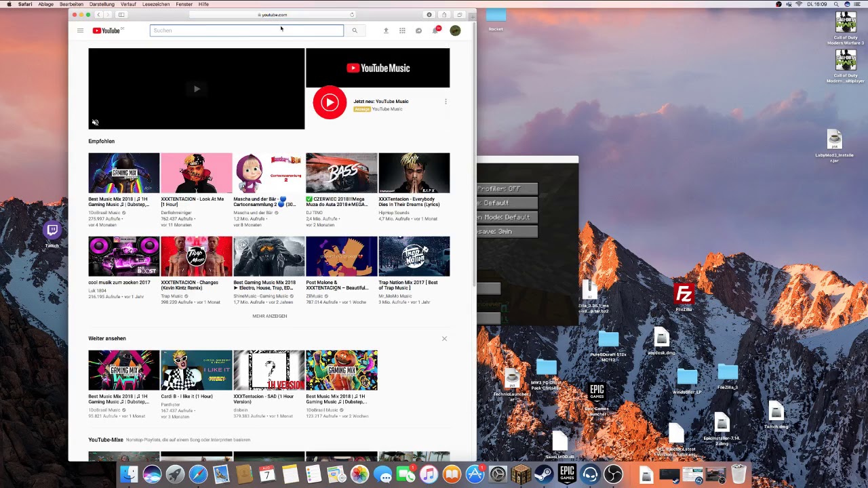Open the Ablage menu
This screenshot has height=488, width=868.
point(46,4)
